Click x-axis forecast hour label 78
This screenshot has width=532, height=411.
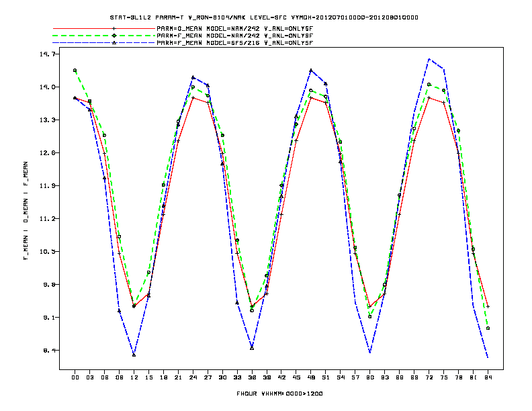[x=458, y=377]
